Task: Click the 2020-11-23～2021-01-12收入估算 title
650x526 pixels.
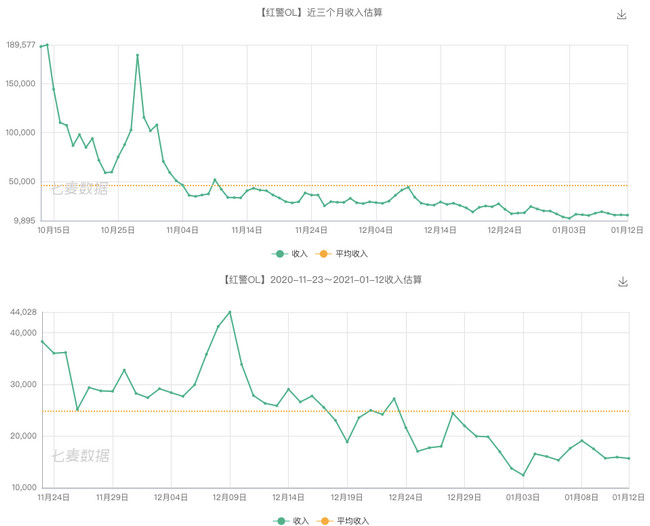Action: tap(325, 280)
